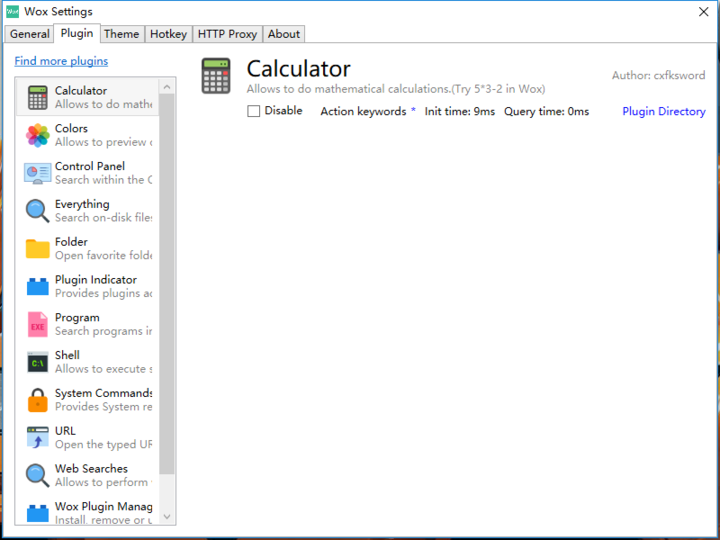
Task: Click the 'Init time: 9ms' label
Action: (x=460, y=112)
